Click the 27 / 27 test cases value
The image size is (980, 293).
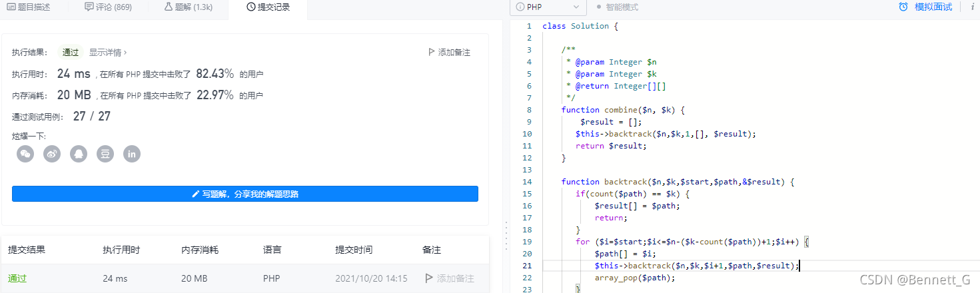[x=92, y=117]
